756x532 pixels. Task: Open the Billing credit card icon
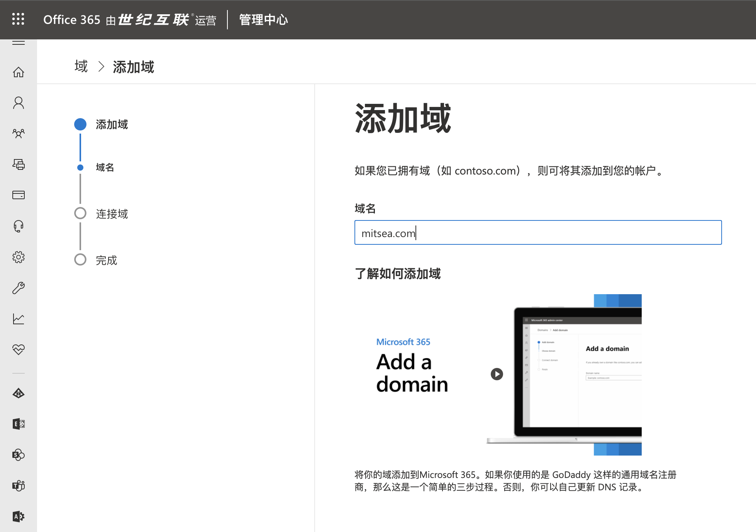coord(18,195)
